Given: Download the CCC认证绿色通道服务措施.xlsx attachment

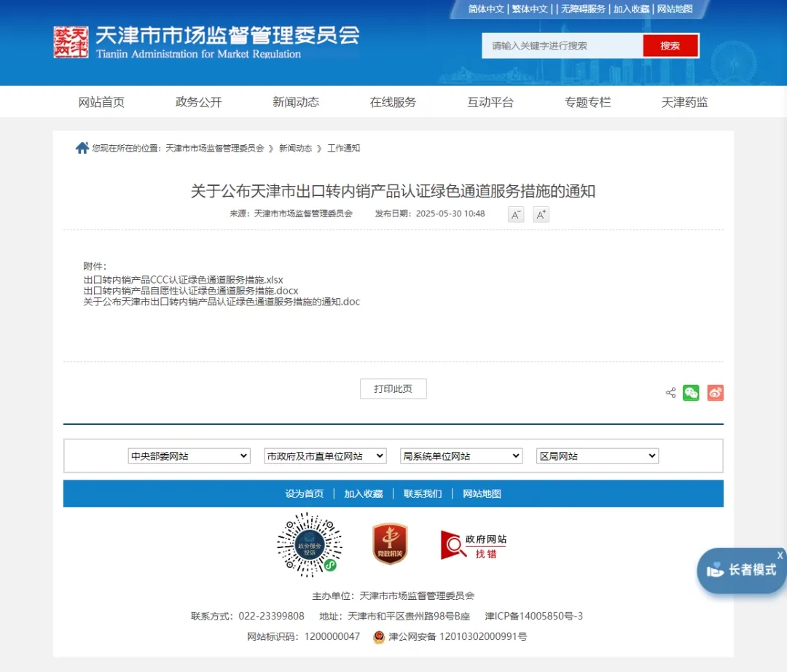Looking at the screenshot, I should pyautogui.click(x=184, y=280).
